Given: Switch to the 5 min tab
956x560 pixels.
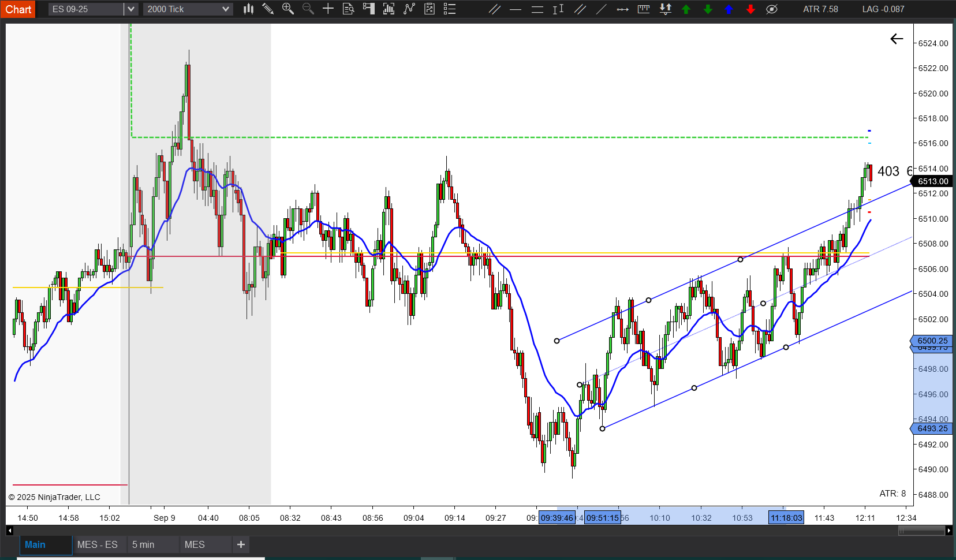Looking at the screenshot, I should click(143, 544).
